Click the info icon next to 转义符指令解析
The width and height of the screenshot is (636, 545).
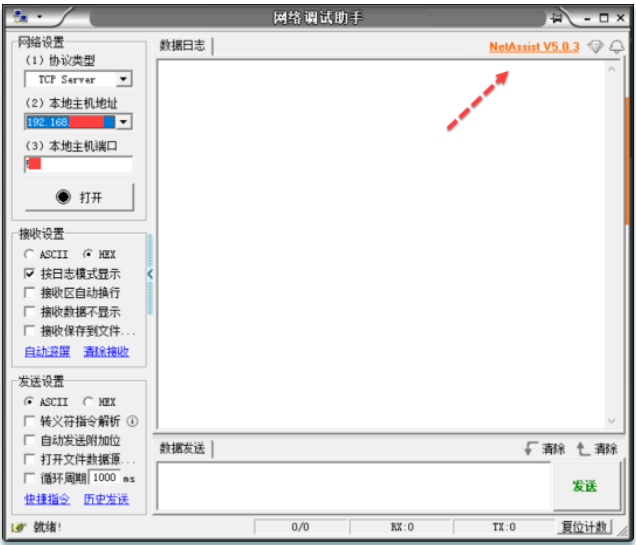(x=132, y=421)
